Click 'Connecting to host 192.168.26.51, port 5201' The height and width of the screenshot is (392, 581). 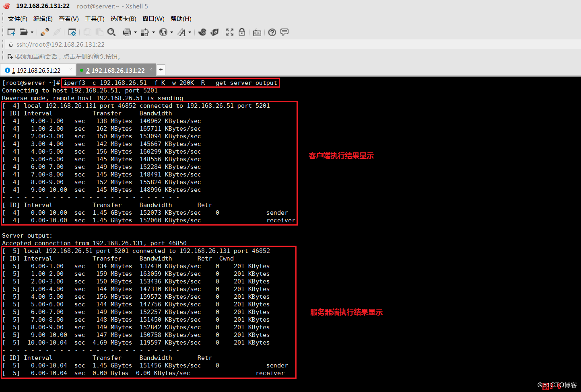pyautogui.click(x=80, y=90)
